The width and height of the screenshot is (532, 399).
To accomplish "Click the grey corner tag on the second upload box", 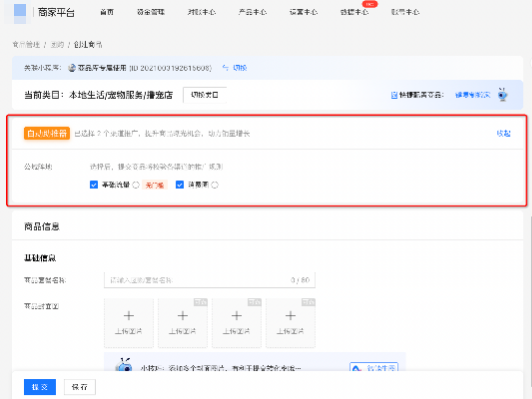I will click(201, 302).
